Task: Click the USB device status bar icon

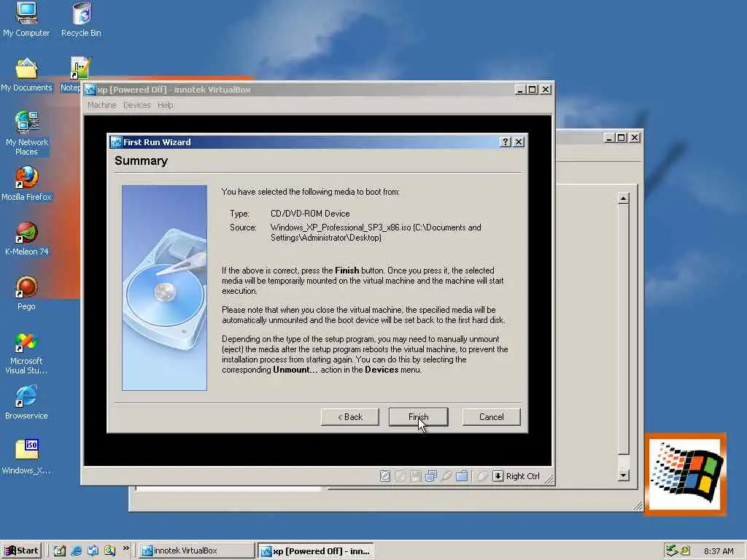Action: [x=446, y=475]
